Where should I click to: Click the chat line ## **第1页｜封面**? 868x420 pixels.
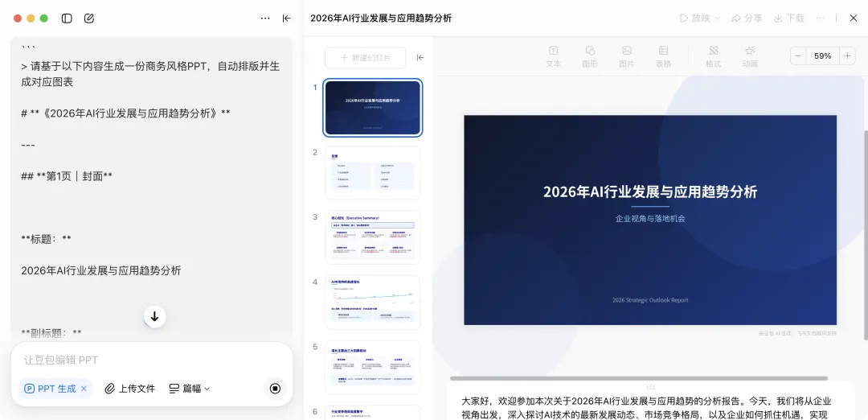(67, 176)
